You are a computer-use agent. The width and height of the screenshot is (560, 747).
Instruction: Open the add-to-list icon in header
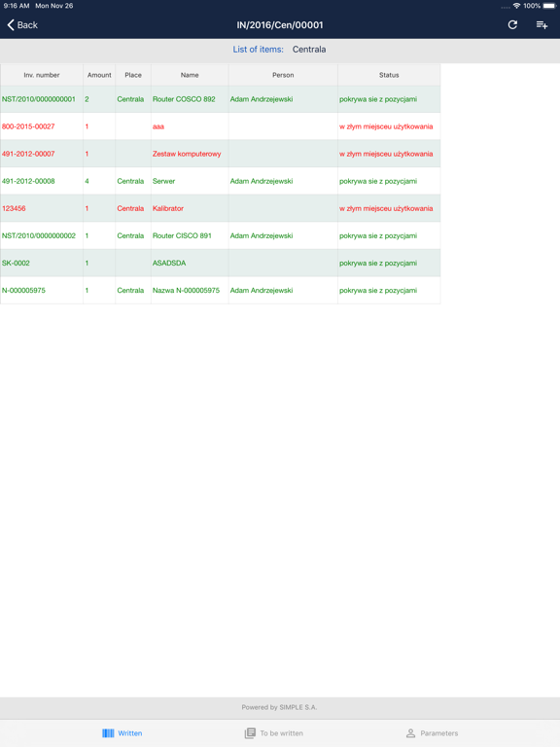coord(542,24)
